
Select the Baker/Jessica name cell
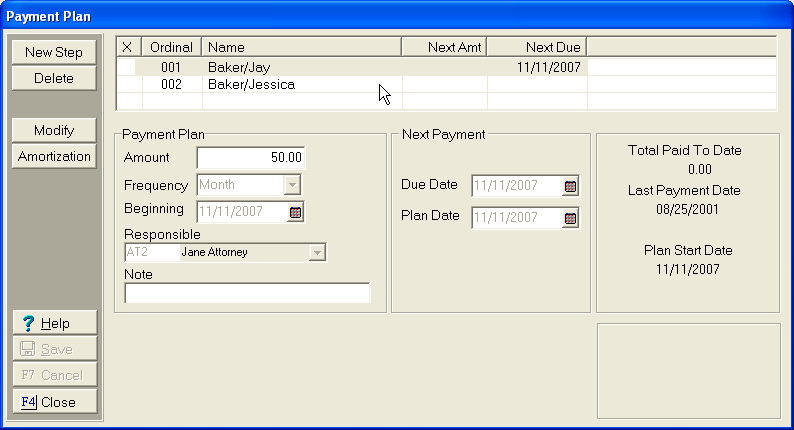[x=252, y=85]
